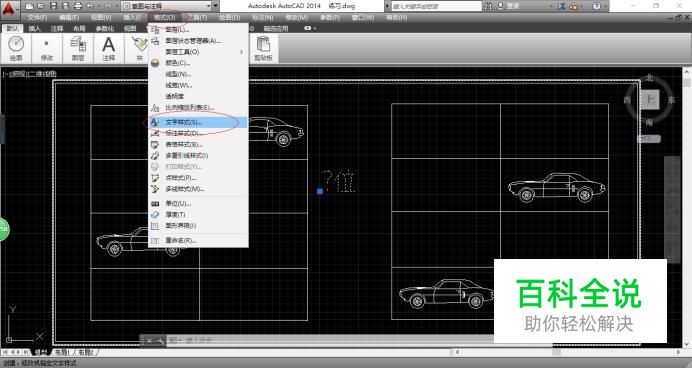Choose 透明度 in the Format menu
Viewport: 692px width, 368px height.
click(x=198, y=96)
